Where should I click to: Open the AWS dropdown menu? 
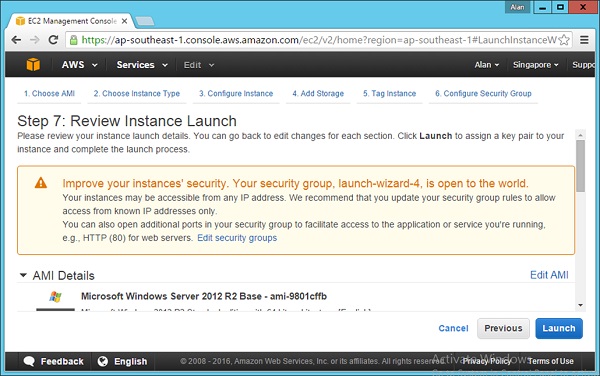tap(79, 65)
